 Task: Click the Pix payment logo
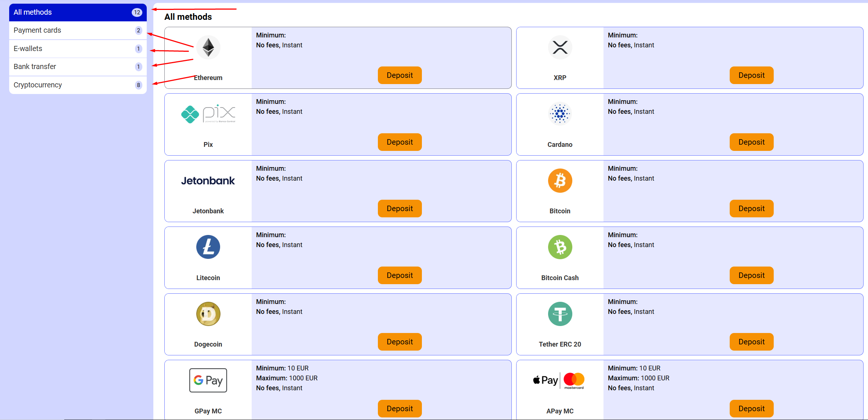[208, 114]
